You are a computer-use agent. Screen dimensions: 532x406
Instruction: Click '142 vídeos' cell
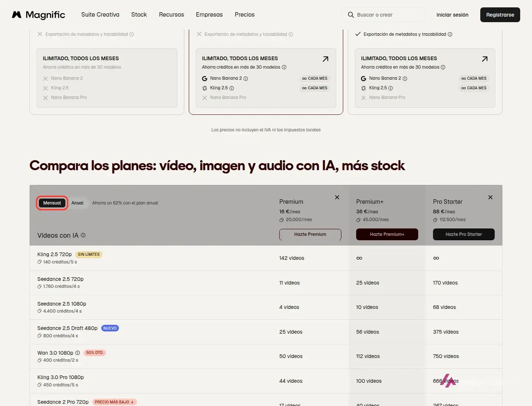click(292, 258)
